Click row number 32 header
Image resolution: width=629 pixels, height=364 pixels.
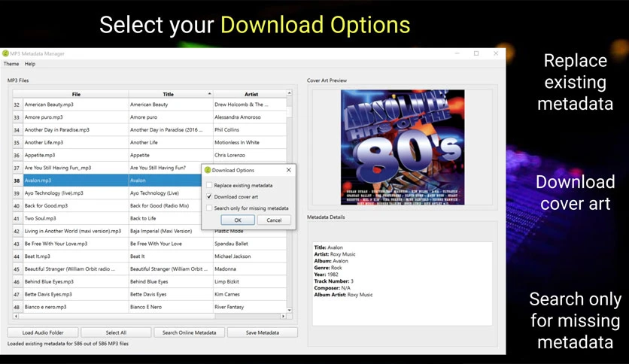click(17, 105)
